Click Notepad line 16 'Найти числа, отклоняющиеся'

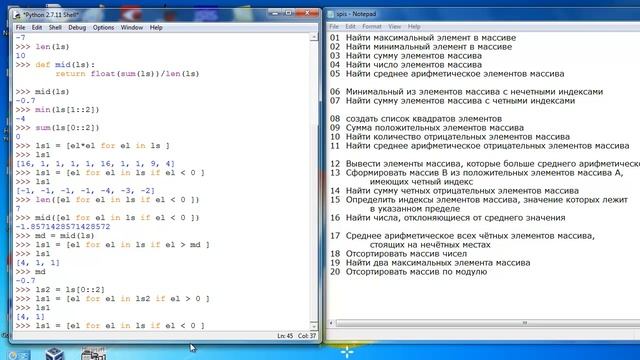point(448,218)
